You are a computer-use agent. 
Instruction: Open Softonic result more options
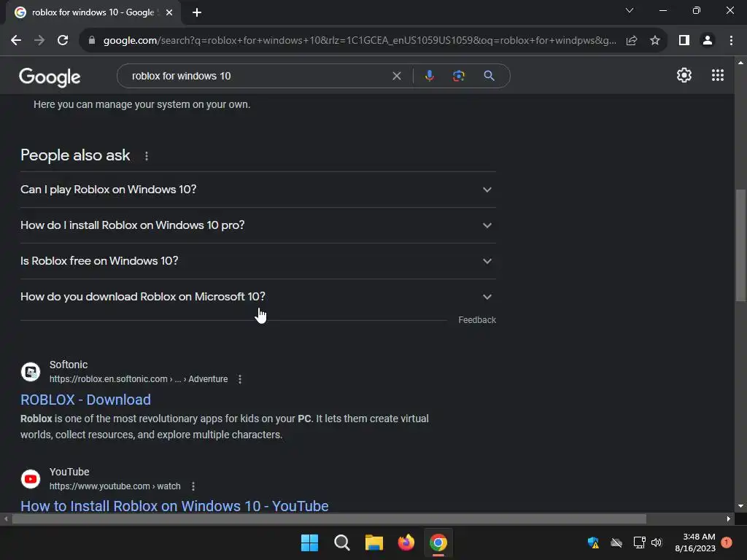(239, 379)
